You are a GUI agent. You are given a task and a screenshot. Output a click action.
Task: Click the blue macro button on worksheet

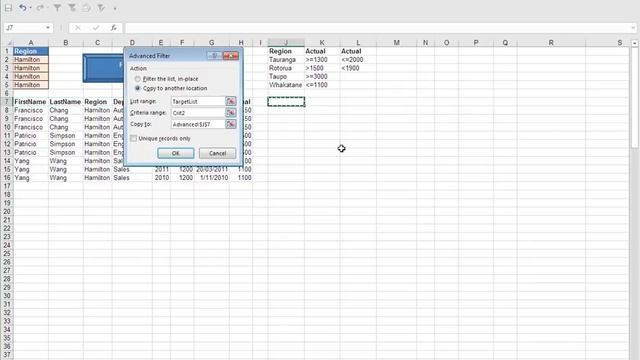point(104,68)
